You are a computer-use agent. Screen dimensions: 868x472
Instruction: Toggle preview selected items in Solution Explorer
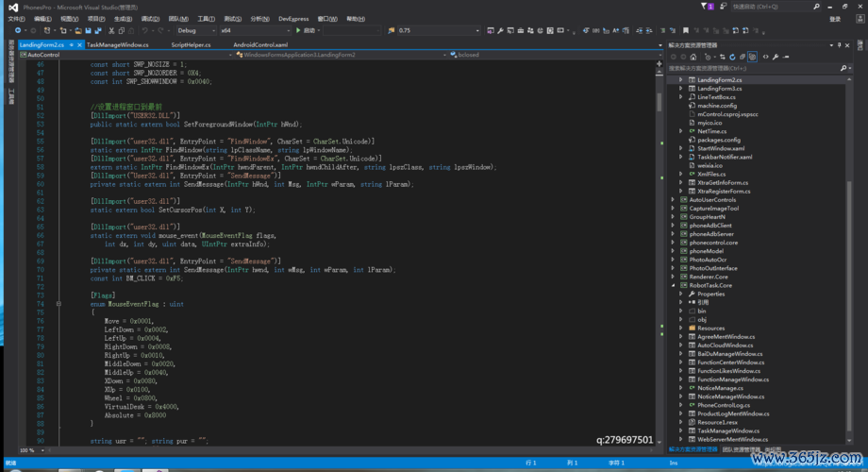tap(786, 57)
